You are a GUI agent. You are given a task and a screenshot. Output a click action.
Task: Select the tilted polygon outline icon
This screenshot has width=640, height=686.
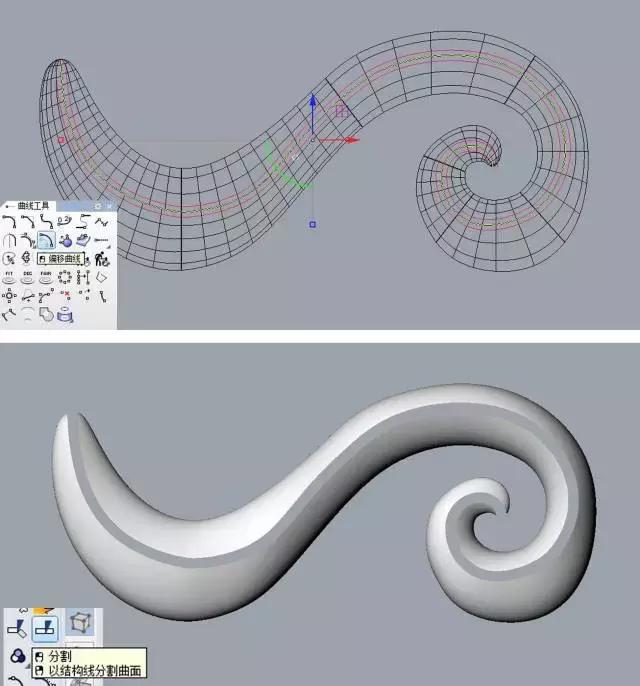101,277
